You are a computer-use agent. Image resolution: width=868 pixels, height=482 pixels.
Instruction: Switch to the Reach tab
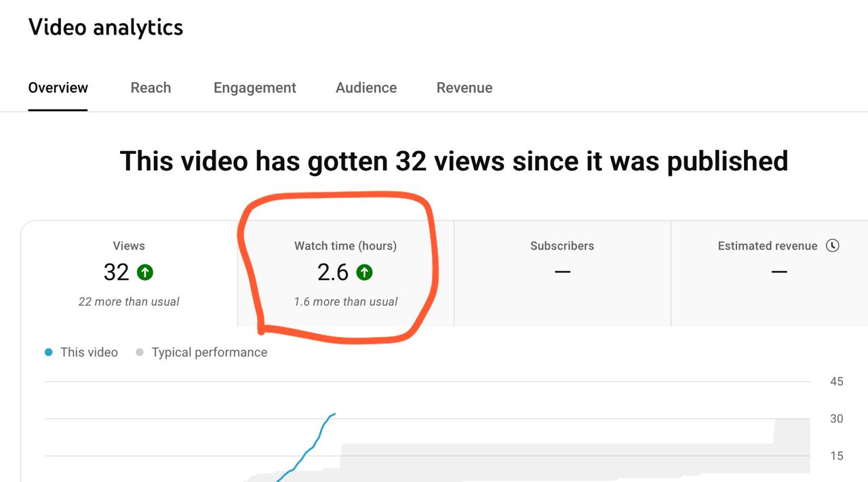tap(151, 87)
